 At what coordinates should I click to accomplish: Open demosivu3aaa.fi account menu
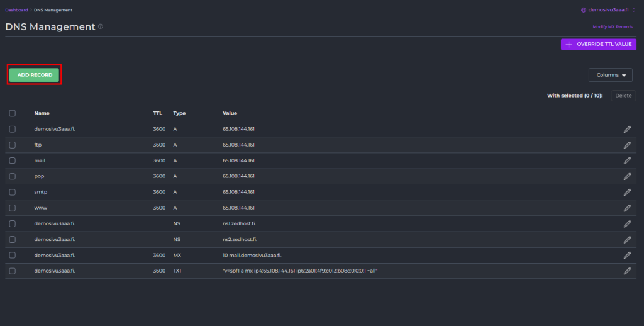[x=604, y=10]
